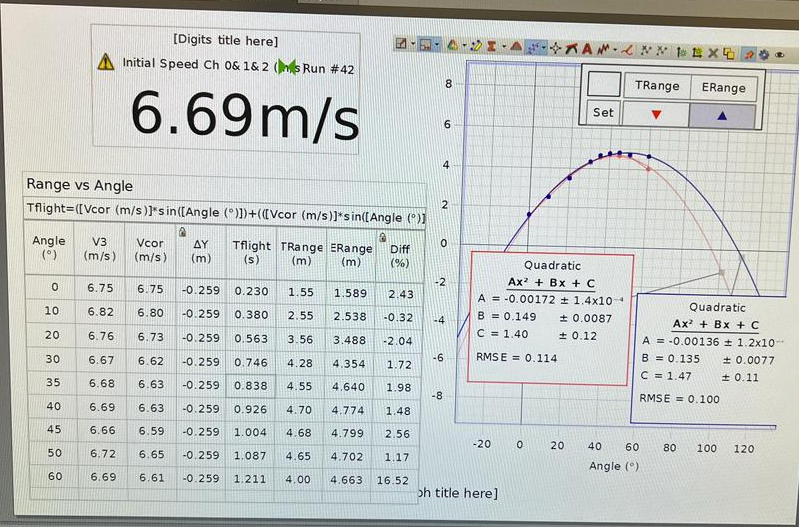Select the Diff cell showing 16.52
This screenshot has height=527, width=799.
coord(393,480)
